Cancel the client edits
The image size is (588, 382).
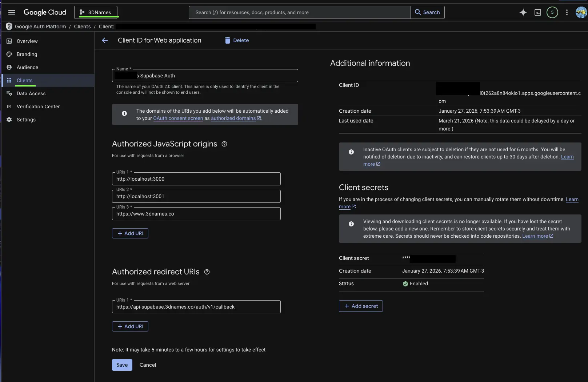pos(148,365)
